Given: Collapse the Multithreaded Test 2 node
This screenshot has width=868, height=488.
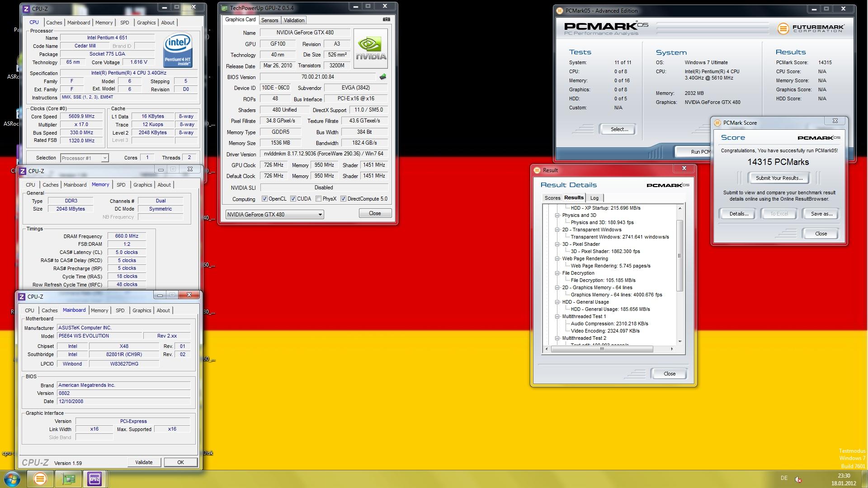Looking at the screenshot, I should [557, 338].
